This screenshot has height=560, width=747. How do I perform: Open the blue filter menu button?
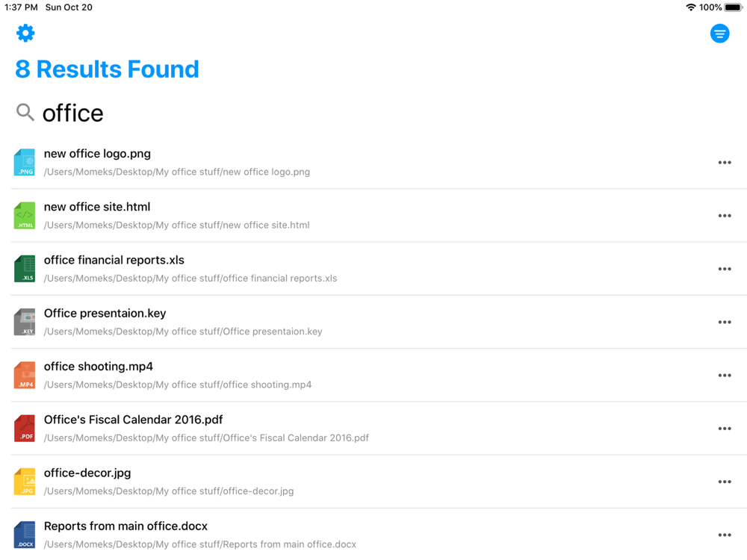719,34
